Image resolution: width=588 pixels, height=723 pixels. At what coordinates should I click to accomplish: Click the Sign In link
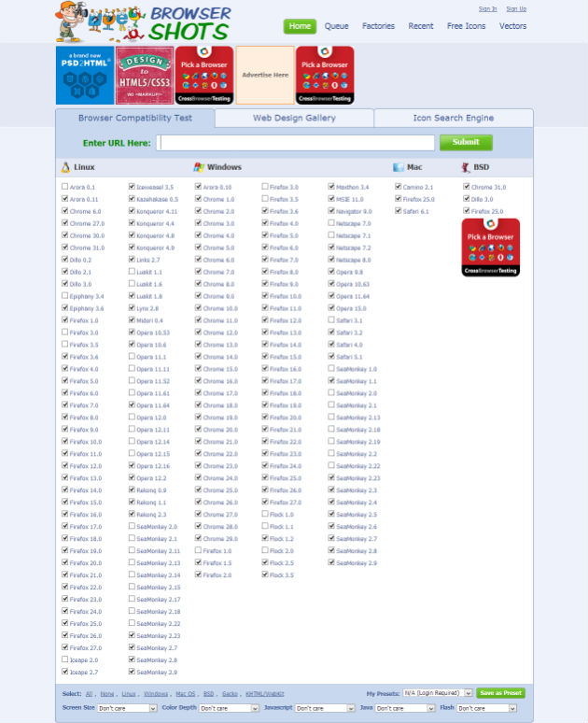(487, 8)
